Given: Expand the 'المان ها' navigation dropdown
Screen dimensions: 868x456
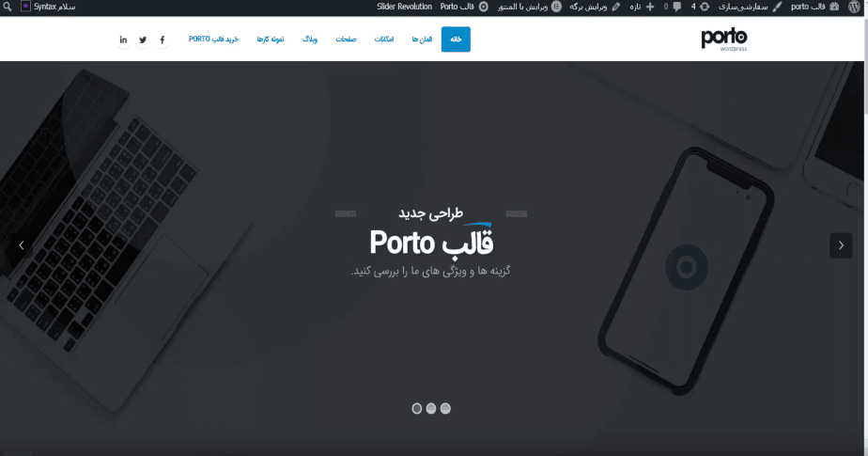Looking at the screenshot, I should (421, 39).
